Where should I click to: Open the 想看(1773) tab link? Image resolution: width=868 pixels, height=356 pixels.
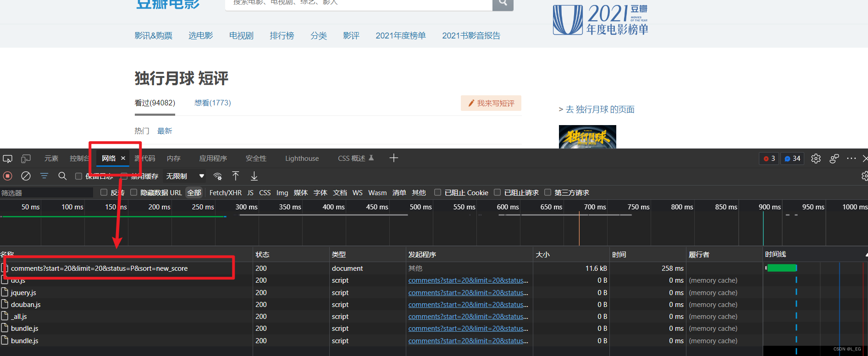[x=212, y=103]
